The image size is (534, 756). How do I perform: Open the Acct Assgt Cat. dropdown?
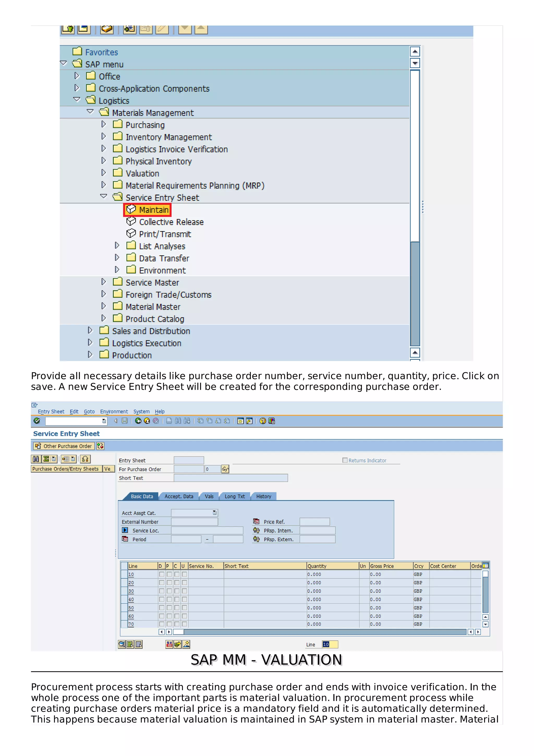pos(215,513)
